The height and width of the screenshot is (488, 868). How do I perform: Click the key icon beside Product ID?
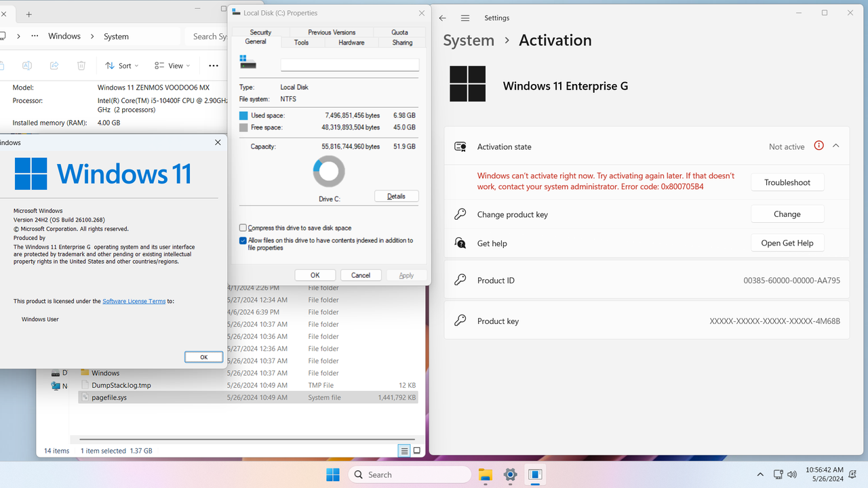(460, 280)
